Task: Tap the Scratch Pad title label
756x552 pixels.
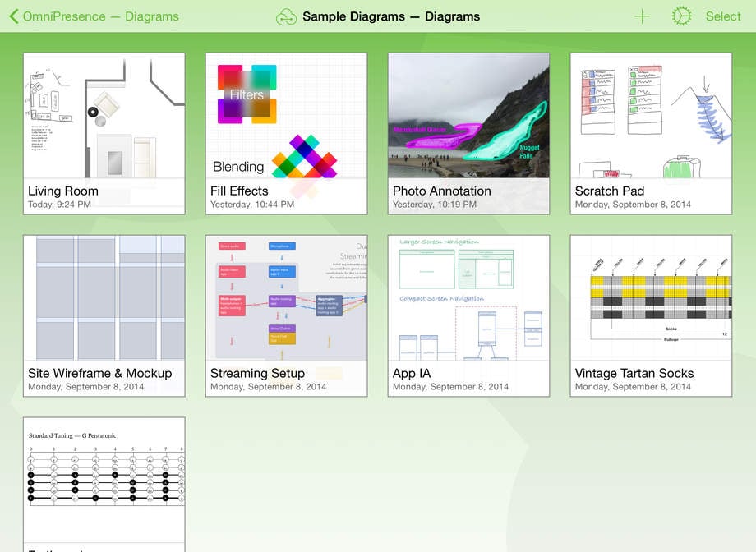Action: coord(609,191)
